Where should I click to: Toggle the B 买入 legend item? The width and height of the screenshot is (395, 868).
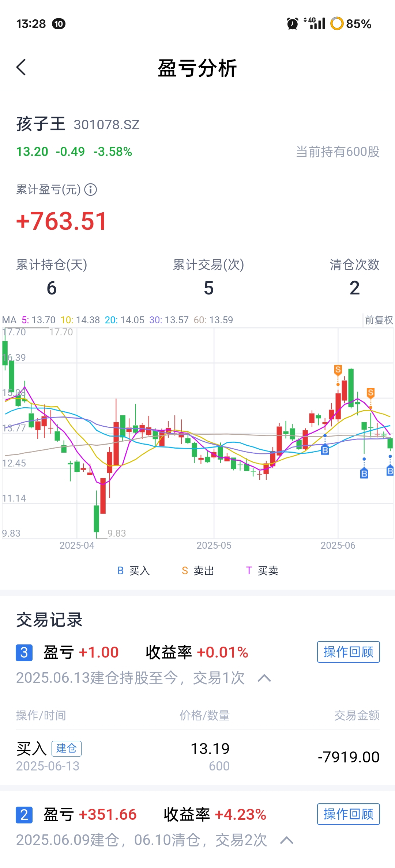[x=133, y=571]
